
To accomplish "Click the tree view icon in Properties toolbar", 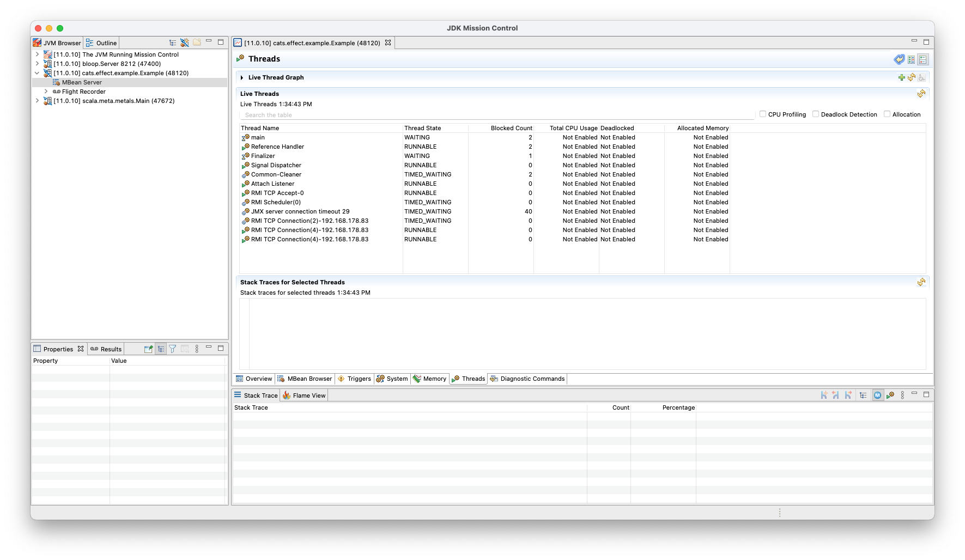I will (x=161, y=349).
